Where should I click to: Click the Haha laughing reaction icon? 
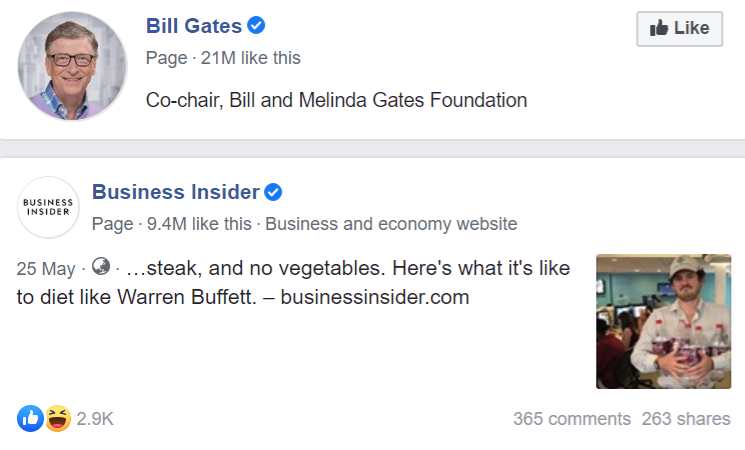tap(58, 418)
